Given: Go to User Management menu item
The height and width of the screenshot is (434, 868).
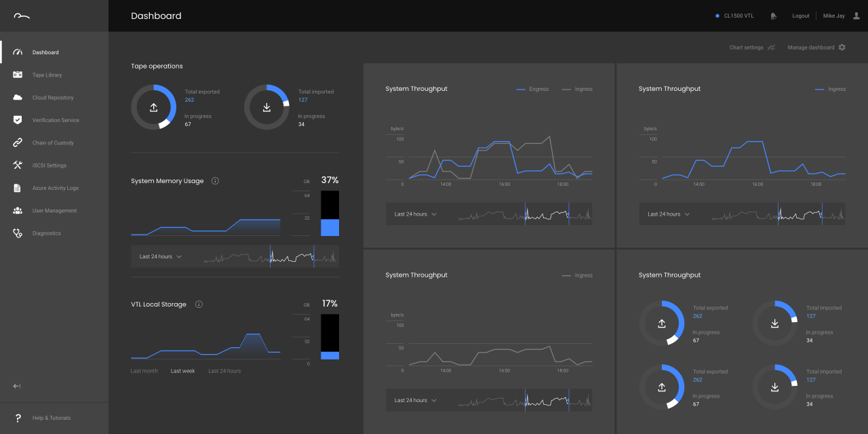Looking at the screenshot, I should pos(54,211).
